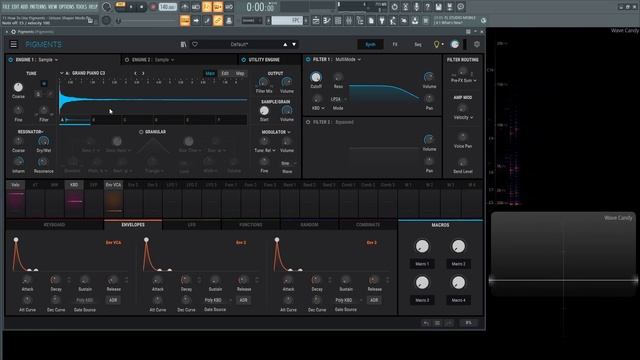This screenshot has width=640, height=360.
Task: Click the Filter 1 Cutoff knob
Action: pyautogui.click(x=316, y=77)
